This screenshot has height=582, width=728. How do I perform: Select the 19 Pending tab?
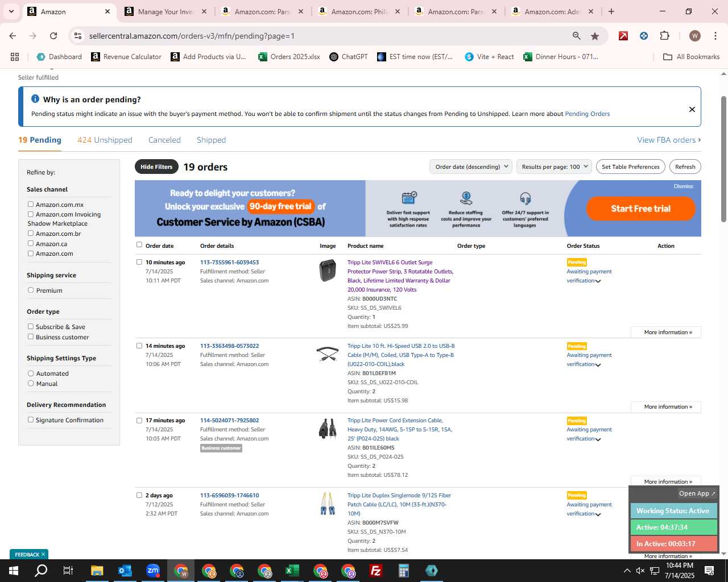click(x=40, y=140)
